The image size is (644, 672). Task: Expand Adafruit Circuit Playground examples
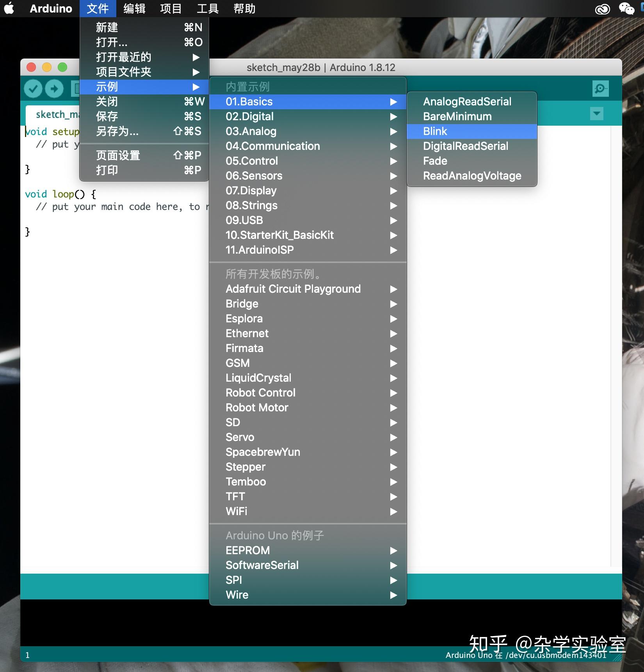308,289
